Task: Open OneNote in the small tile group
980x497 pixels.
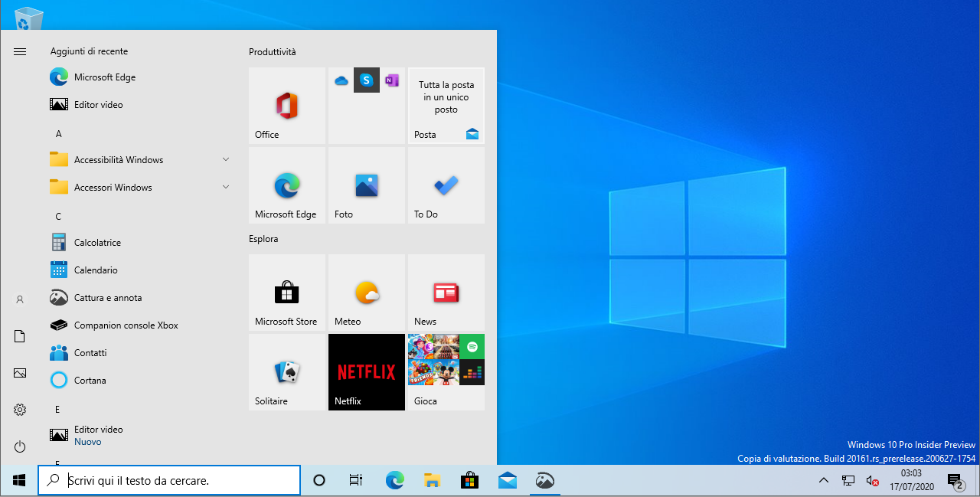Action: point(392,80)
